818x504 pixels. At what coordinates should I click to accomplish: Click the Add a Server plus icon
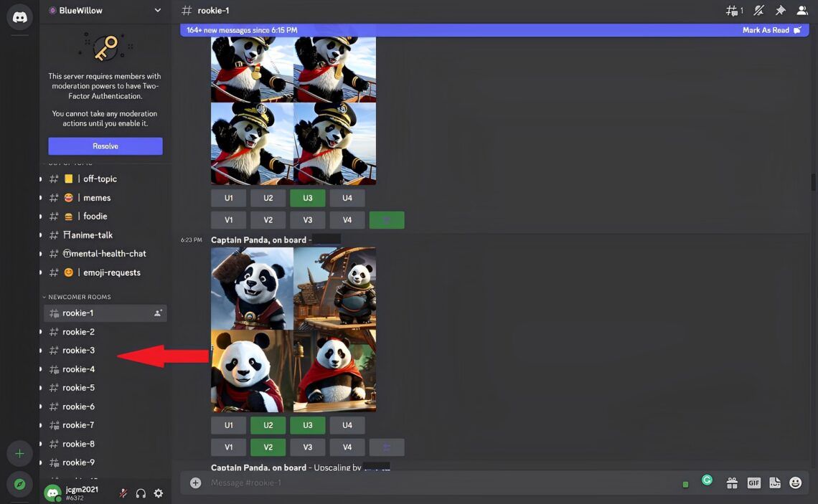click(x=19, y=453)
